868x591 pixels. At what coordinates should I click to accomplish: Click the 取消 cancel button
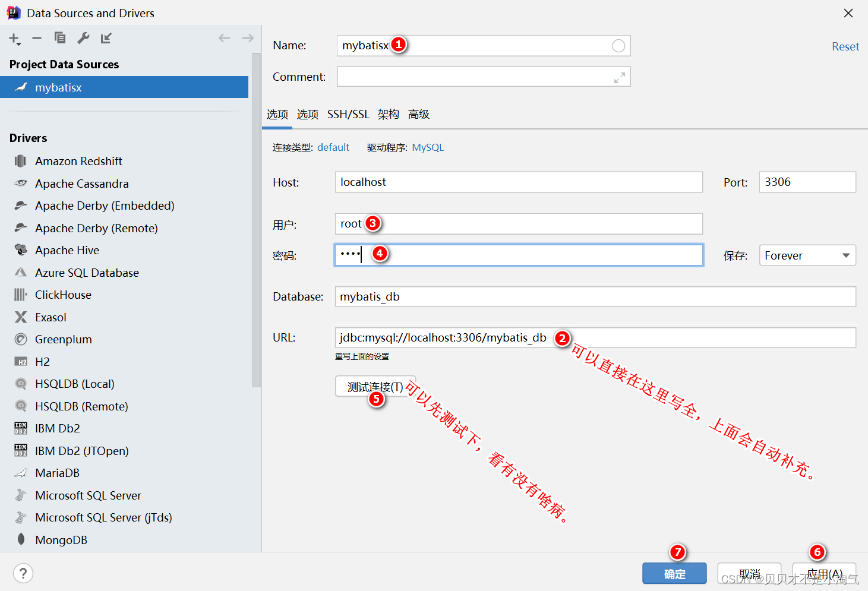(749, 574)
